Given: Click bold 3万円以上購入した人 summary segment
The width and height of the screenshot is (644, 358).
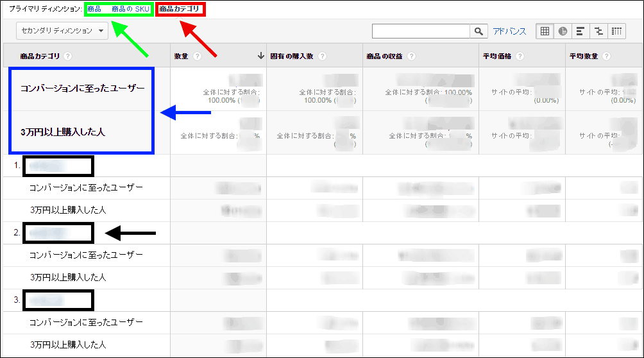Looking at the screenshot, I should coord(63,132).
